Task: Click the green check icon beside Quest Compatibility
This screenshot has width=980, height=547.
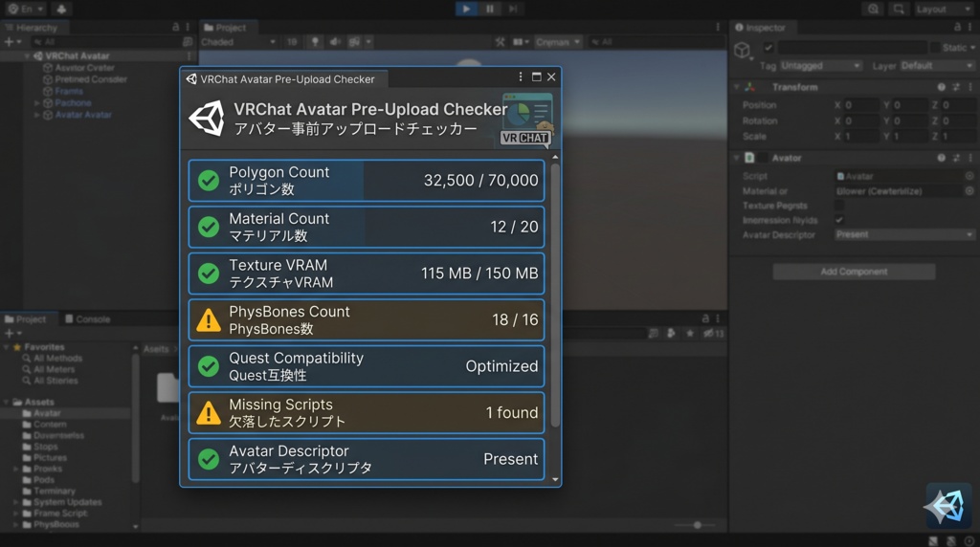Action: coord(208,366)
